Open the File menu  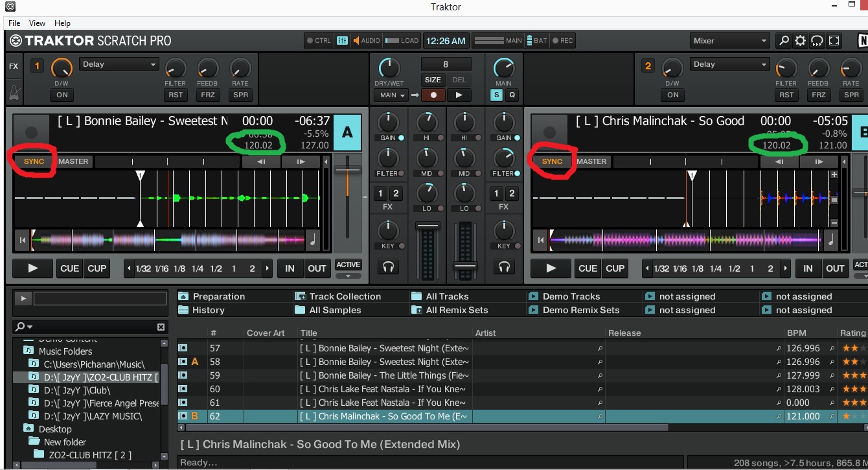pos(14,23)
